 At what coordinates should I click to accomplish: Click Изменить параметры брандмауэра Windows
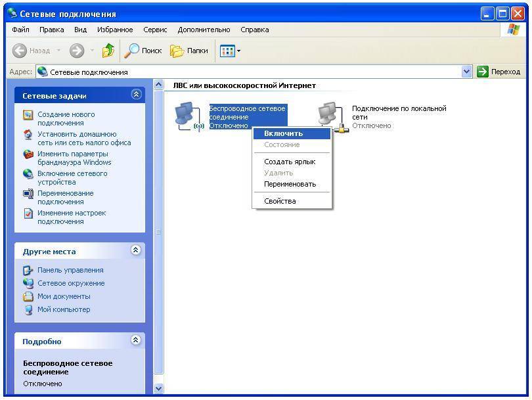click(74, 158)
